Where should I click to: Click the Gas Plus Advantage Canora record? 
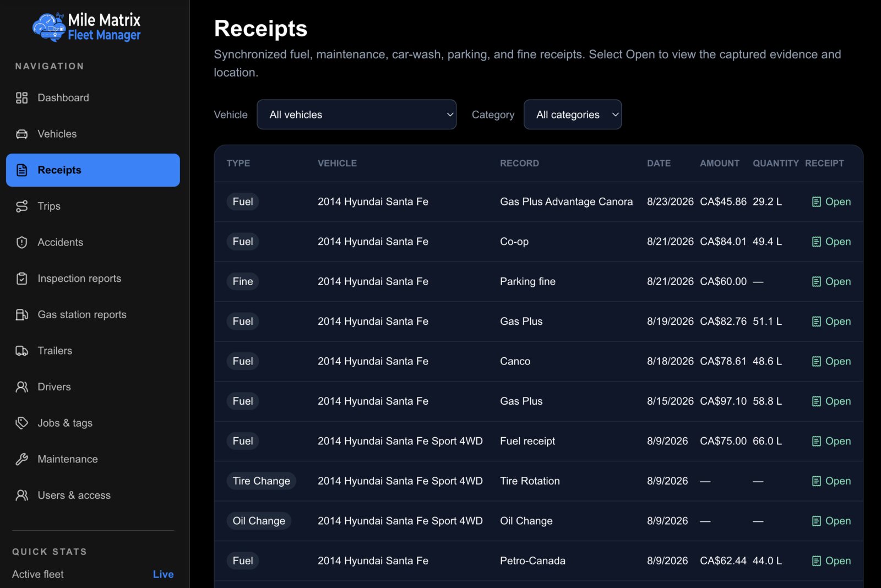click(566, 202)
